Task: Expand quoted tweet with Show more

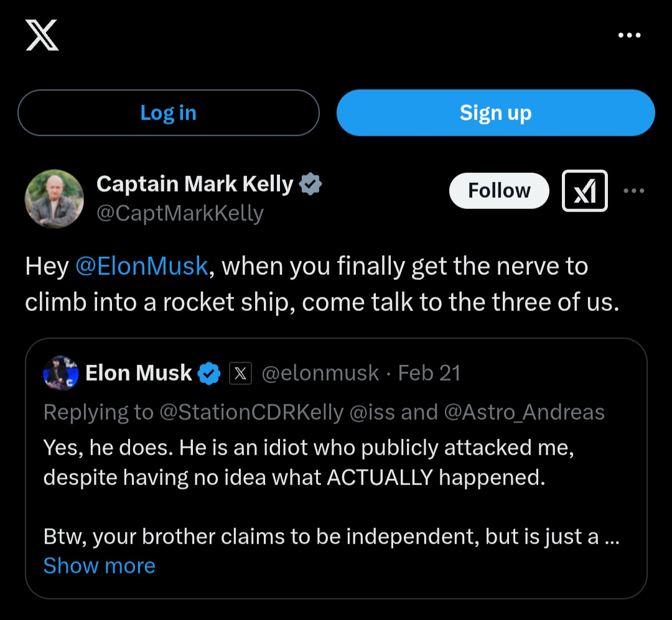Action: tap(100, 566)
